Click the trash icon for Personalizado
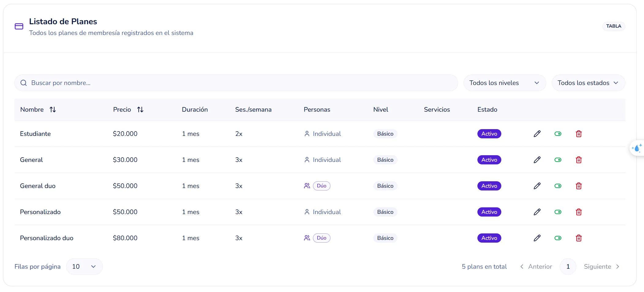This screenshot has width=644, height=292. (x=579, y=212)
